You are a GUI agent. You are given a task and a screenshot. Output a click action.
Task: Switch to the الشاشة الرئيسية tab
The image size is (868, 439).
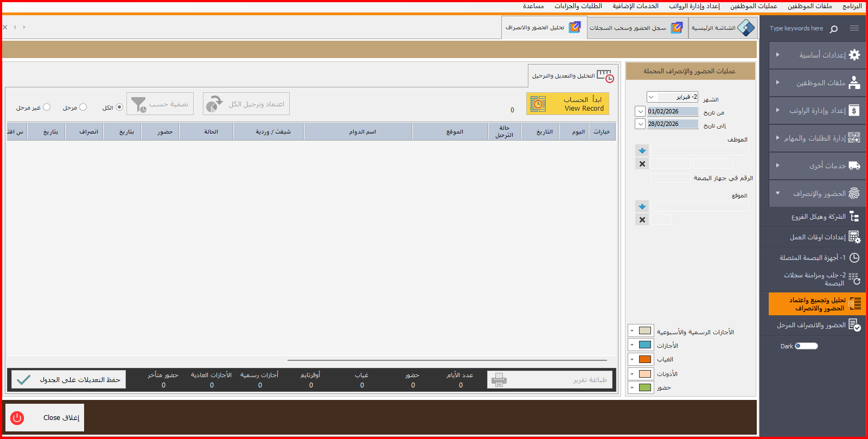click(x=723, y=28)
